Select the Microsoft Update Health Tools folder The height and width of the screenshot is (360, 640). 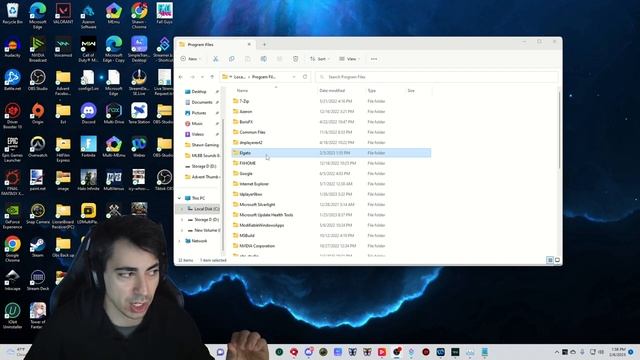[266, 215]
